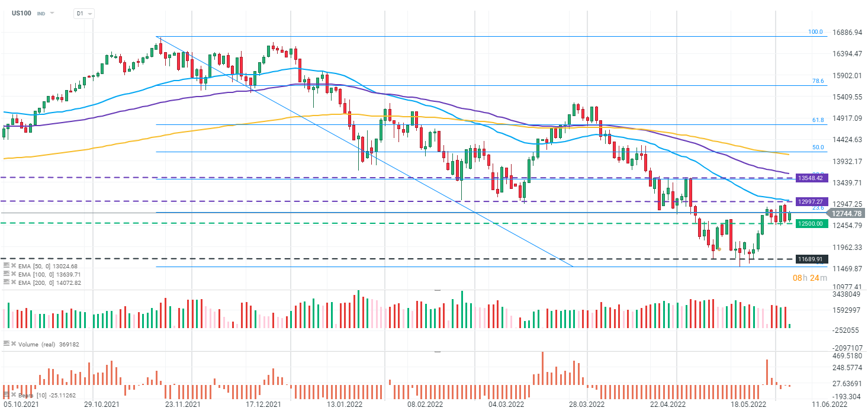
Task: Click the 13548.42 purple price label
Action: pyautogui.click(x=812, y=178)
